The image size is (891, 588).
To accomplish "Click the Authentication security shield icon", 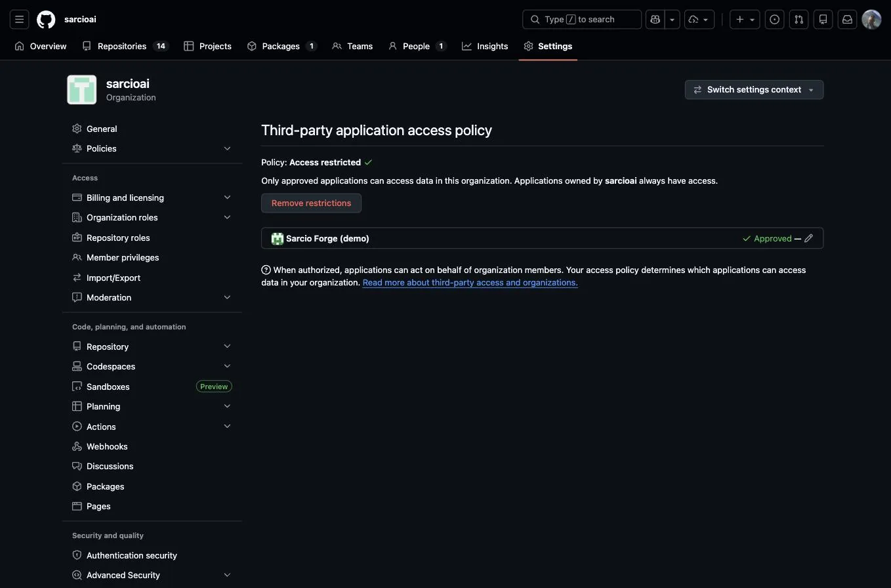I will tap(77, 555).
